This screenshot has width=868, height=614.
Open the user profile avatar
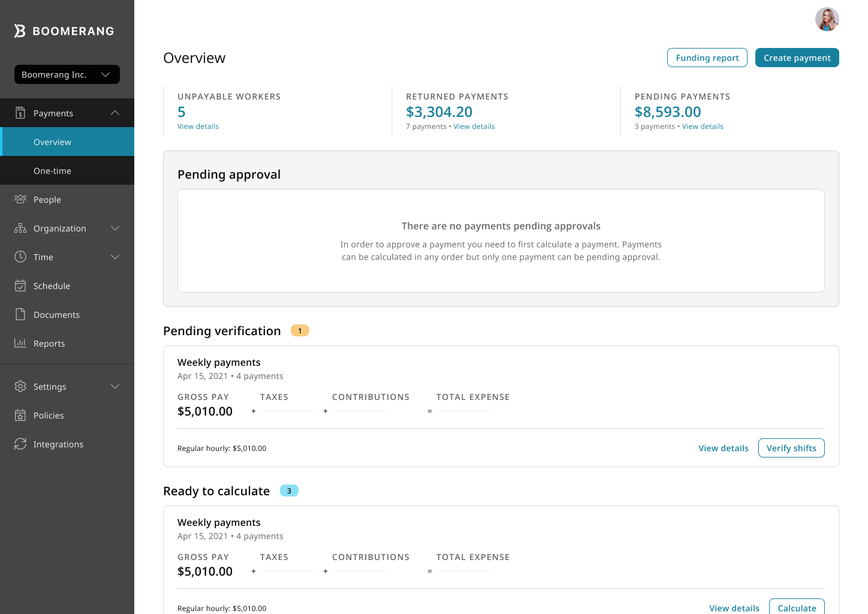pos(827,19)
